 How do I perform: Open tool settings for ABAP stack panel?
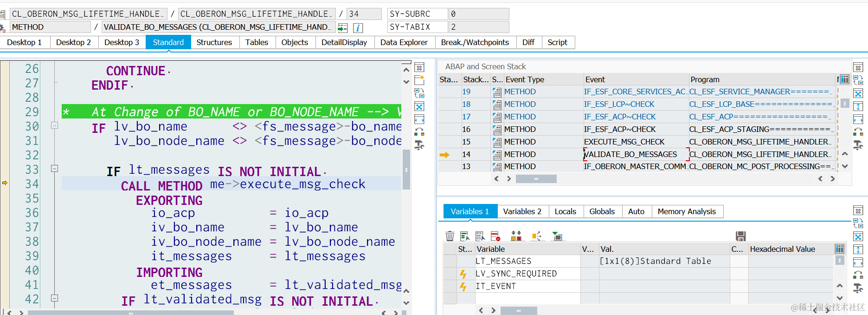(858, 145)
